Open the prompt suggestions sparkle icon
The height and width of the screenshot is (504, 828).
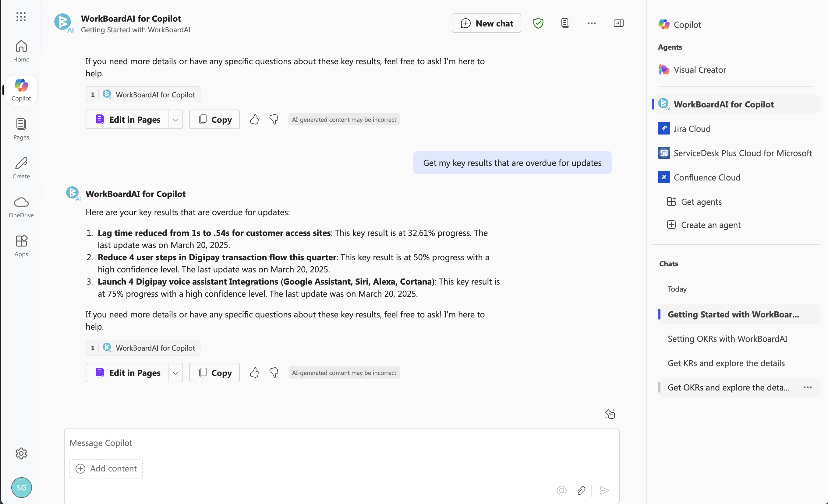(x=610, y=414)
